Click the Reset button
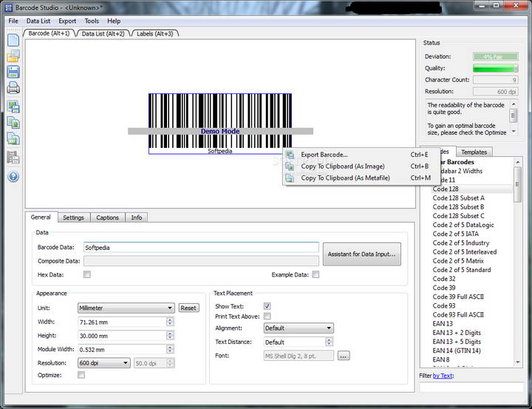The width and height of the screenshot is (532, 409). coord(188,308)
